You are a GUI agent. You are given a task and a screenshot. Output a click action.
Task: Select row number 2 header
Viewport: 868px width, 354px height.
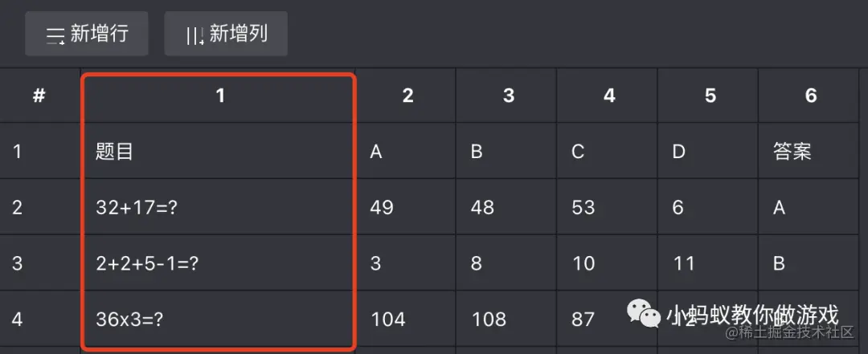click(40, 207)
